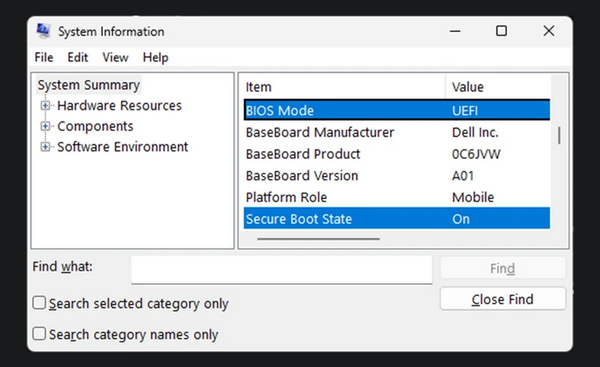Image resolution: width=600 pixels, height=367 pixels.
Task: Expand the Hardware Resources node
Action: [x=45, y=106]
